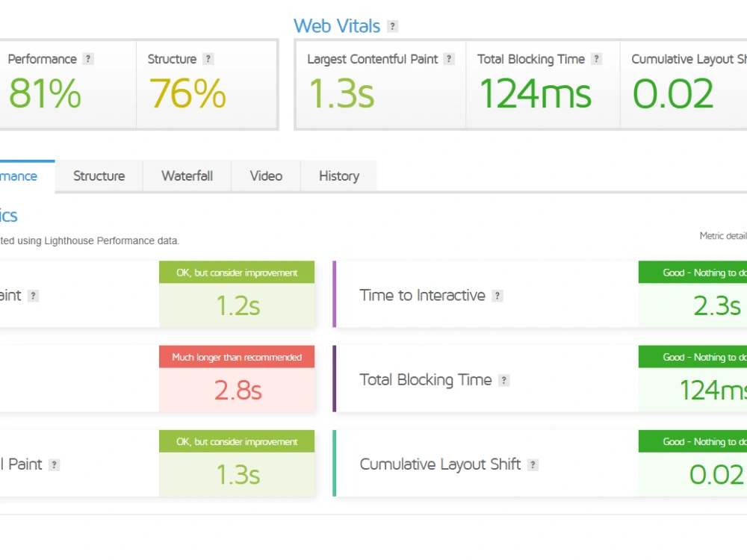This screenshot has height=560, width=747.
Task: Click the 1.2s metric value
Action: [238, 305]
